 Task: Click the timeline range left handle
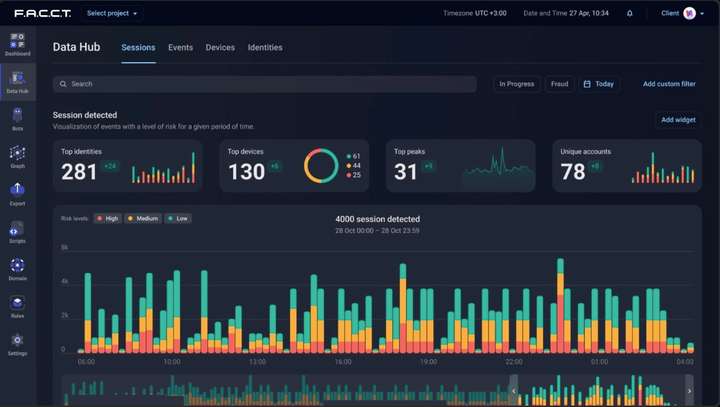(514, 389)
